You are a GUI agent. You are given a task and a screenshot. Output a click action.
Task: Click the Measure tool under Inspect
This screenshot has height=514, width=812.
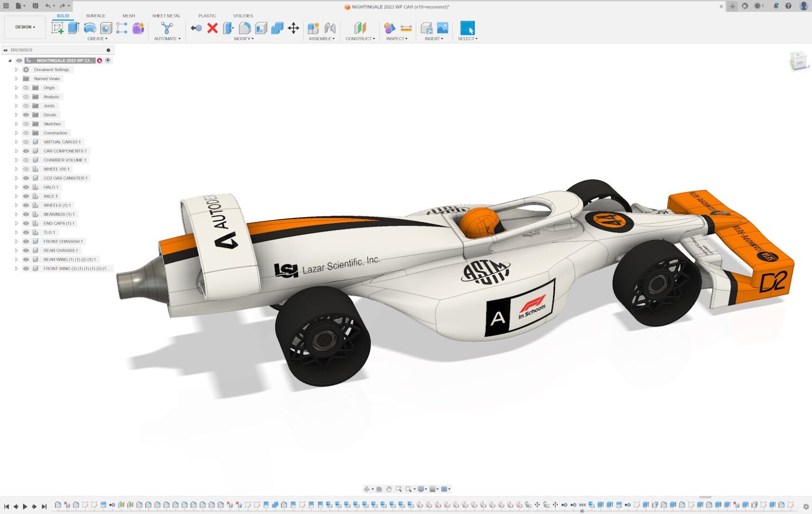coord(407,28)
